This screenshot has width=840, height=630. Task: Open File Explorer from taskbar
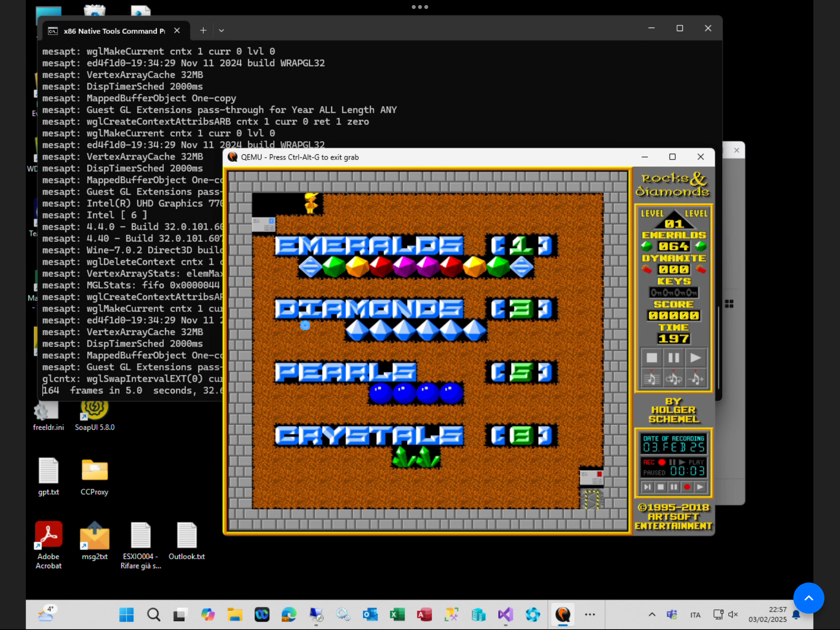pyautogui.click(x=235, y=615)
